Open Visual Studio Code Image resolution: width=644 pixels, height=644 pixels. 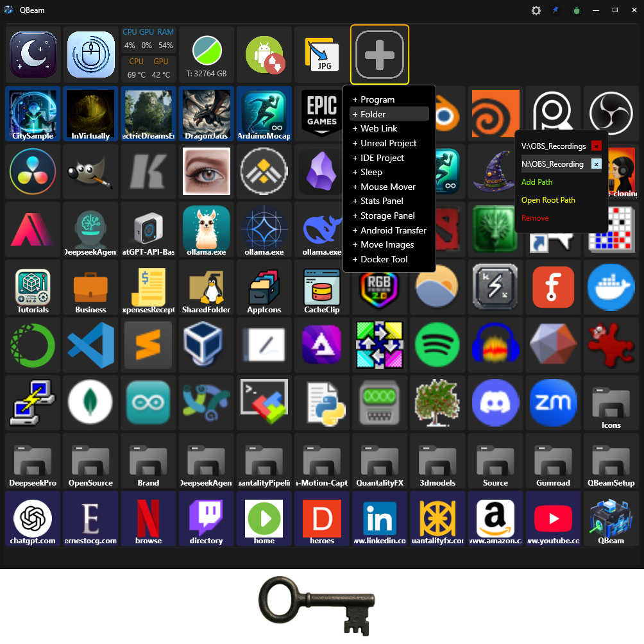pyautogui.click(x=91, y=345)
